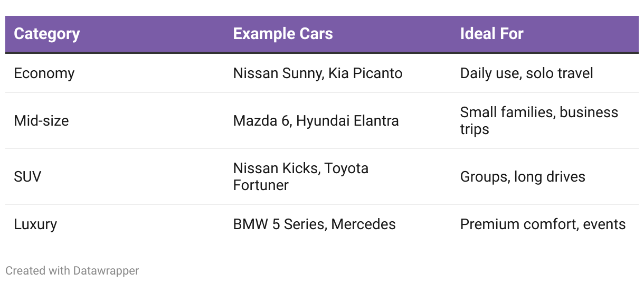The image size is (644, 283).
Task: Click Small families, business trips cell
Action: pos(539,120)
